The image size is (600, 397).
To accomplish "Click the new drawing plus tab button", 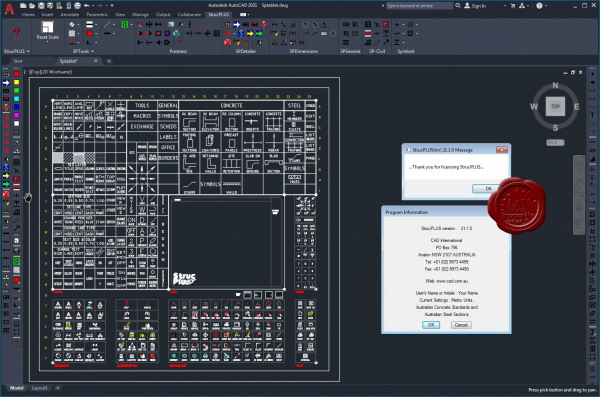I will 109,61.
